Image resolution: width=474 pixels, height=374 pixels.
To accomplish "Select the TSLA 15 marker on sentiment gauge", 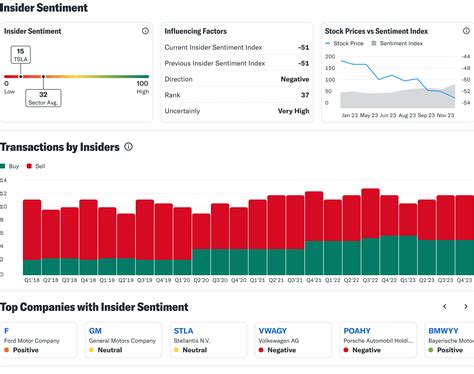I will click(x=21, y=55).
